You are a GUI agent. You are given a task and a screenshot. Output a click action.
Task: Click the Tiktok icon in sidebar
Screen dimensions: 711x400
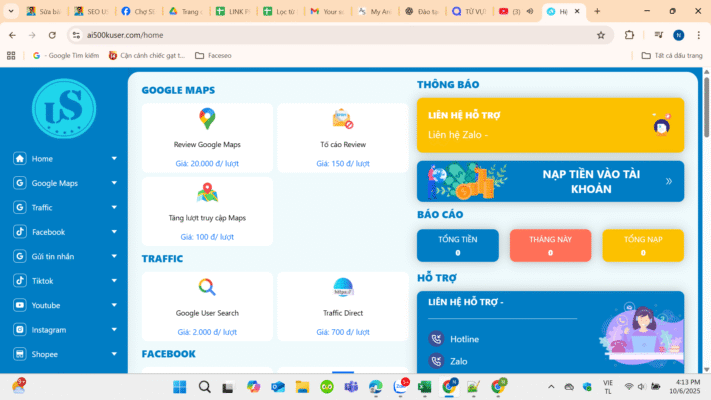tap(19, 281)
